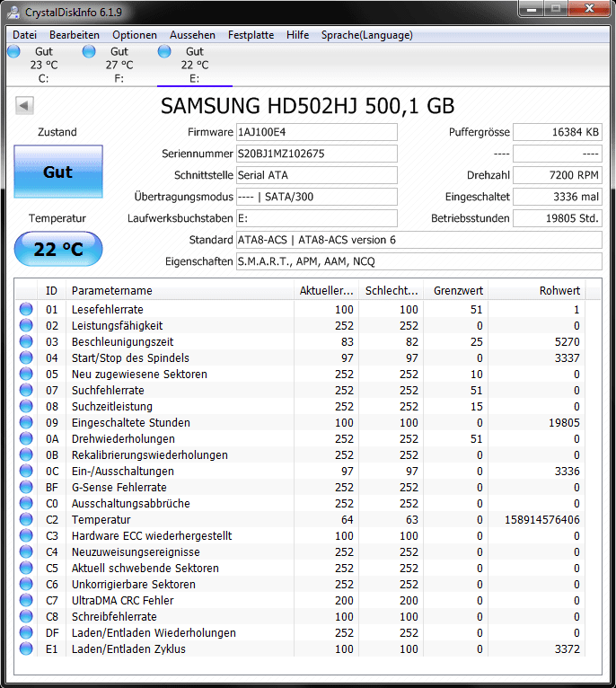Click status orb of Suchfehlerrate row

coord(26,390)
